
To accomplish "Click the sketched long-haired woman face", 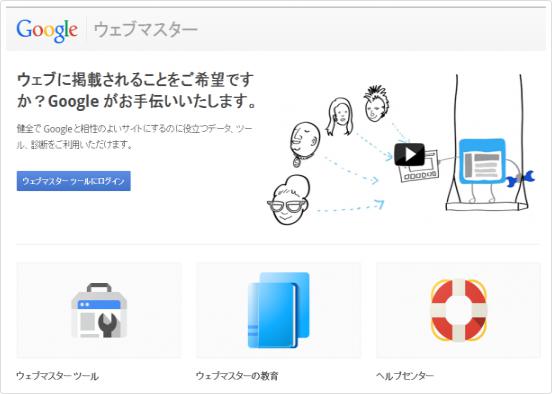I will [340, 117].
